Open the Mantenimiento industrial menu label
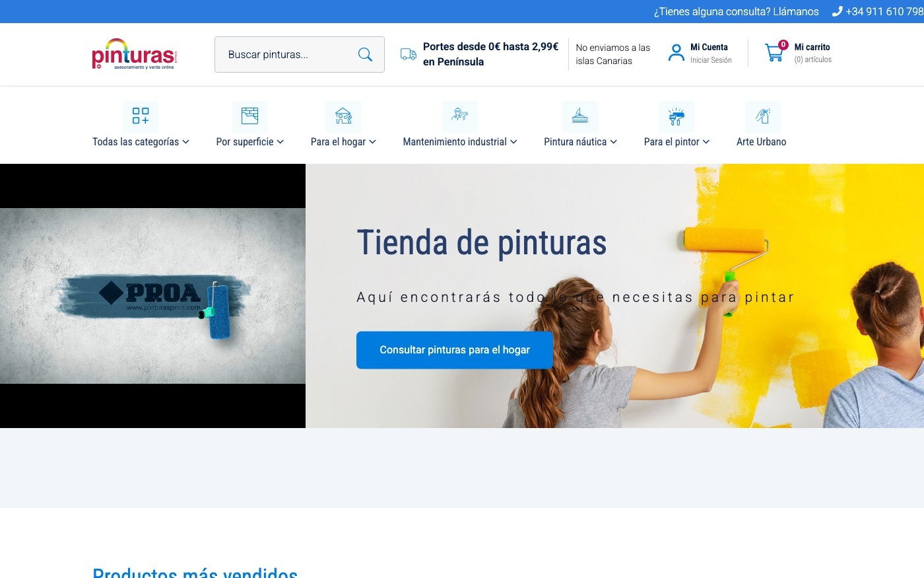 pyautogui.click(x=455, y=142)
